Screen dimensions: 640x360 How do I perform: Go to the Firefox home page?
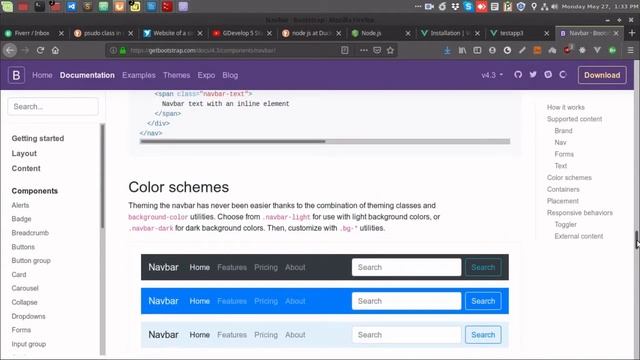(56, 50)
